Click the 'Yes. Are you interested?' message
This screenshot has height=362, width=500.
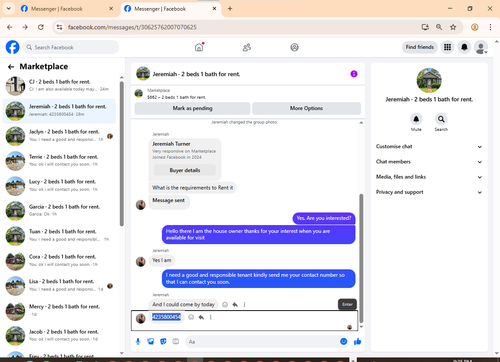tap(324, 218)
